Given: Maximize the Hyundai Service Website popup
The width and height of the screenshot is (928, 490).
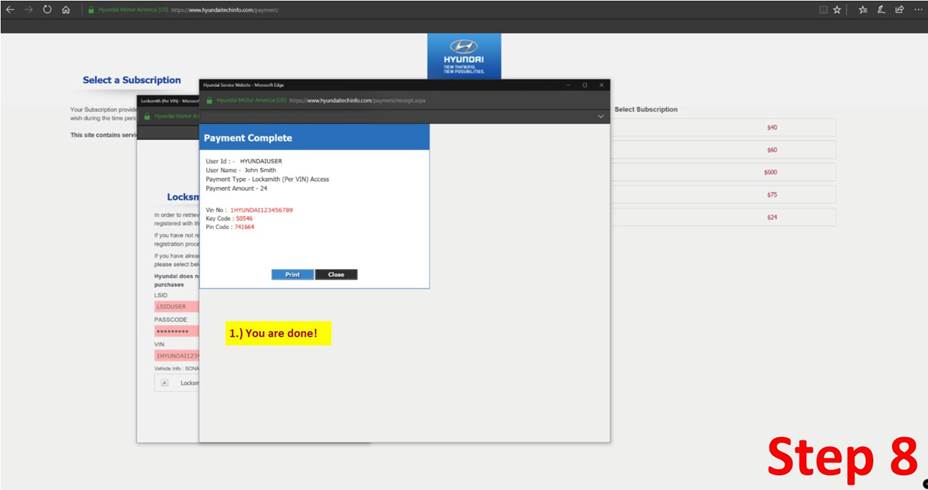Looking at the screenshot, I should point(585,85).
